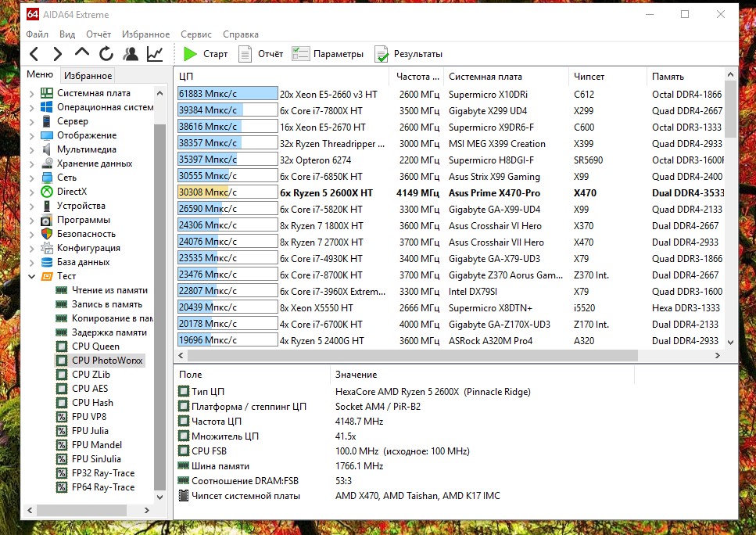Image resolution: width=756 pixels, height=535 pixels.
Task: Sort results by ЦП column header
Action: 281,76
